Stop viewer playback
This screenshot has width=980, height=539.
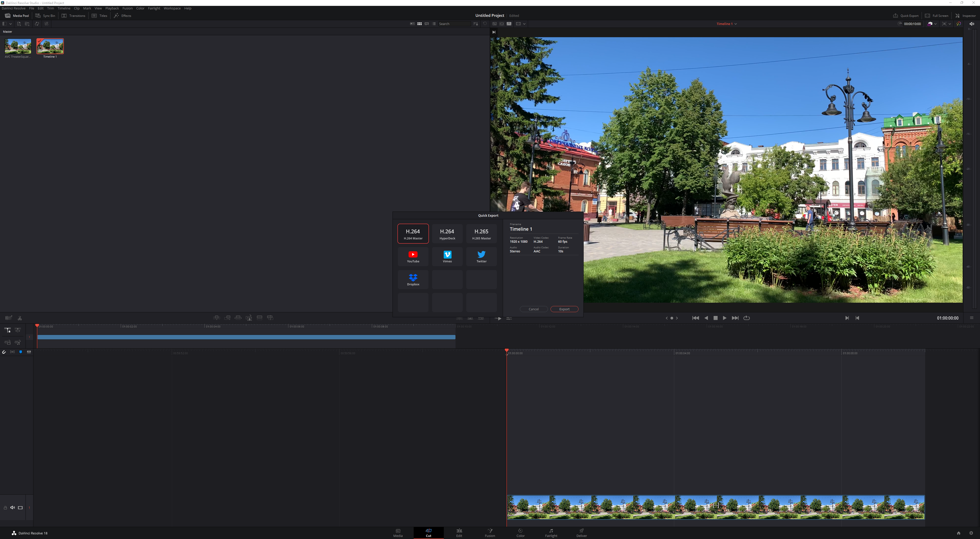pos(715,318)
